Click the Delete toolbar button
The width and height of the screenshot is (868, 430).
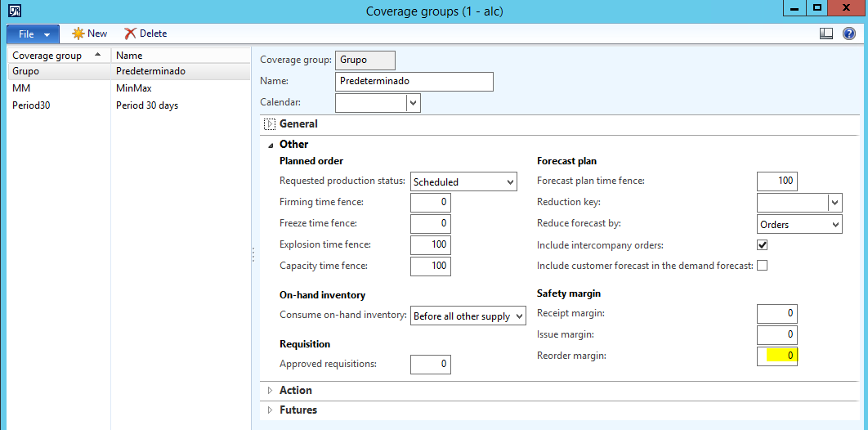[145, 34]
